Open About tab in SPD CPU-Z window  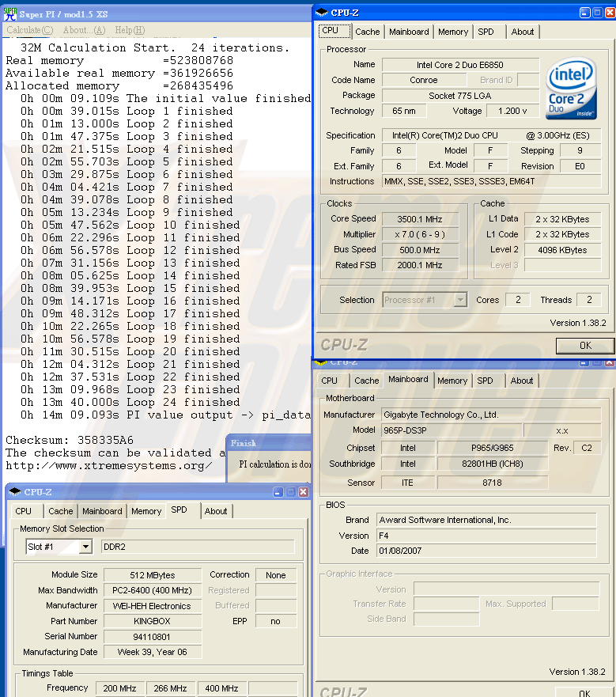[x=216, y=512]
